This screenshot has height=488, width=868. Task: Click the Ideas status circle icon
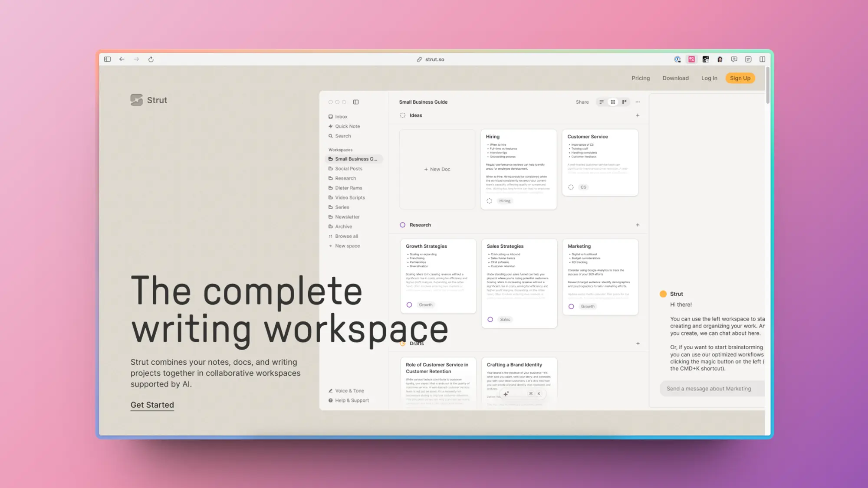click(x=402, y=115)
